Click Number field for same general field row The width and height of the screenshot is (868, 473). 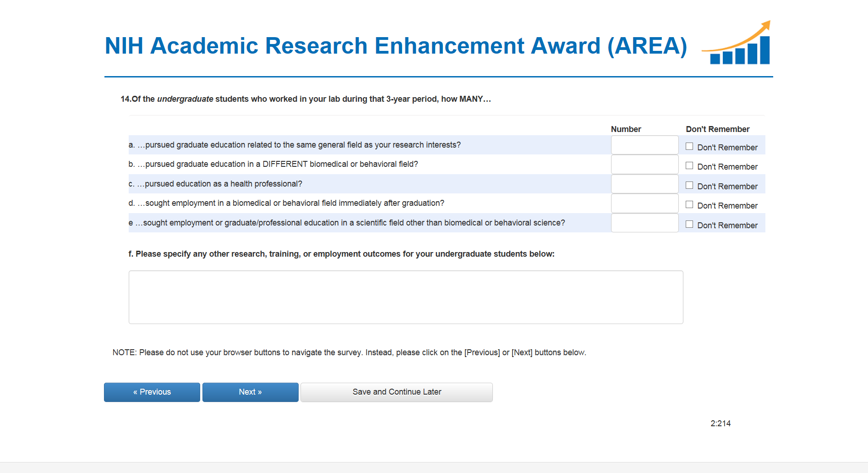(644, 145)
